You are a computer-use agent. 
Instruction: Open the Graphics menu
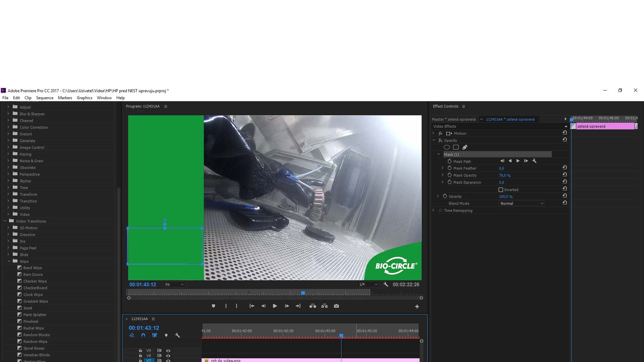[84, 98]
